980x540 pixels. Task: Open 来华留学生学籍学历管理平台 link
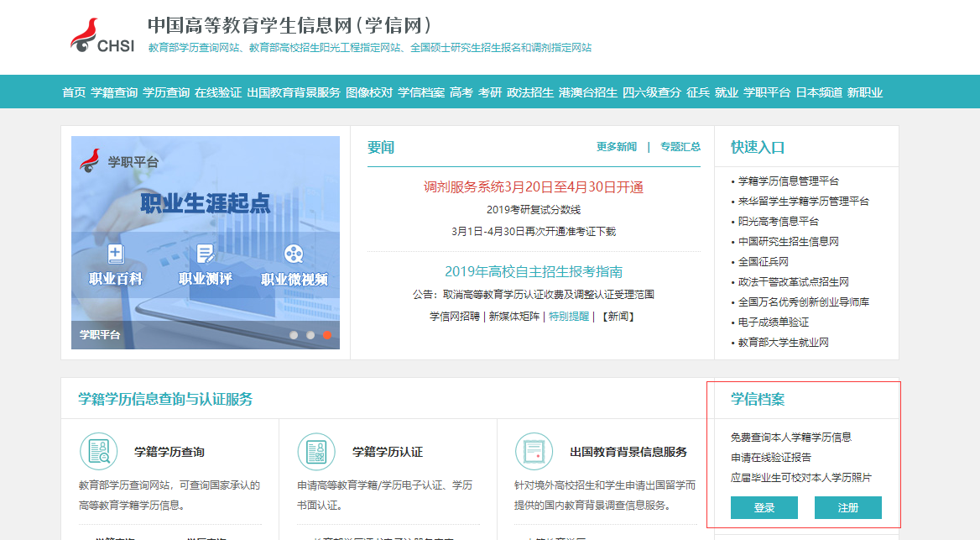(803, 201)
